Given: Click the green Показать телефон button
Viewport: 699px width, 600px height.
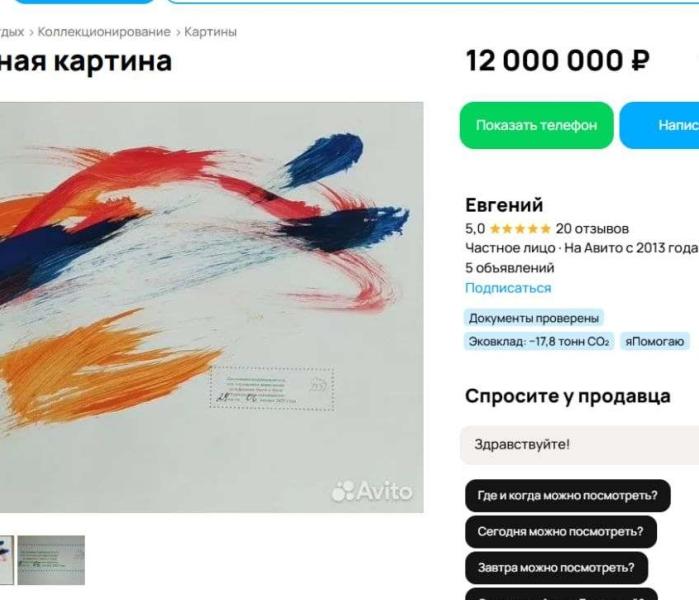Looking at the screenshot, I should pyautogui.click(x=537, y=125).
